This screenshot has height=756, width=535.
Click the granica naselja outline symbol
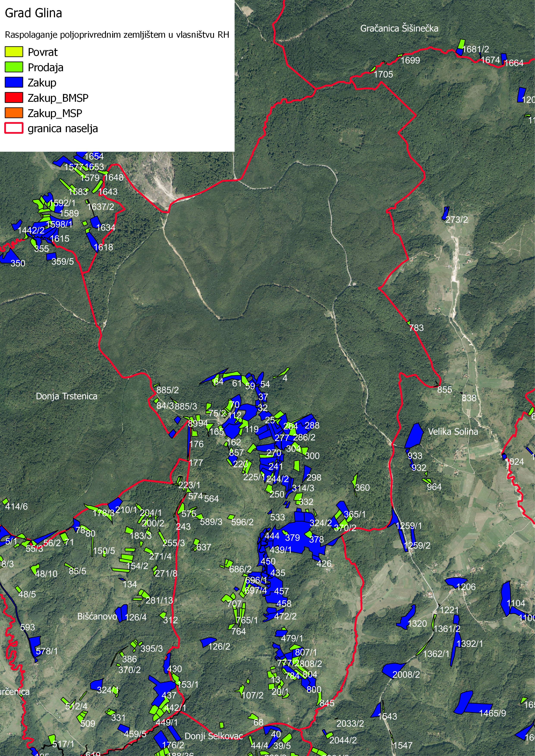pos(14,128)
